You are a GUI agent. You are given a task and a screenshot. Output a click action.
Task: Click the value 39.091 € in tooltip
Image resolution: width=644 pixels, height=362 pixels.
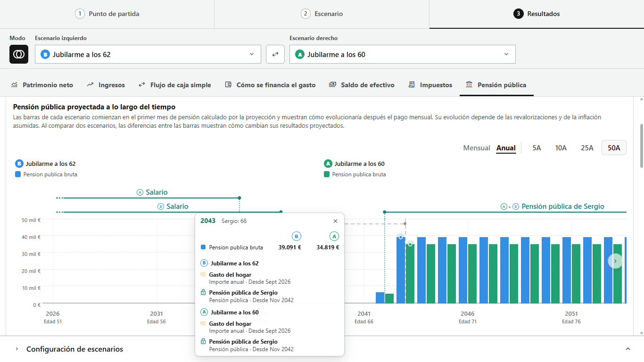289,247
